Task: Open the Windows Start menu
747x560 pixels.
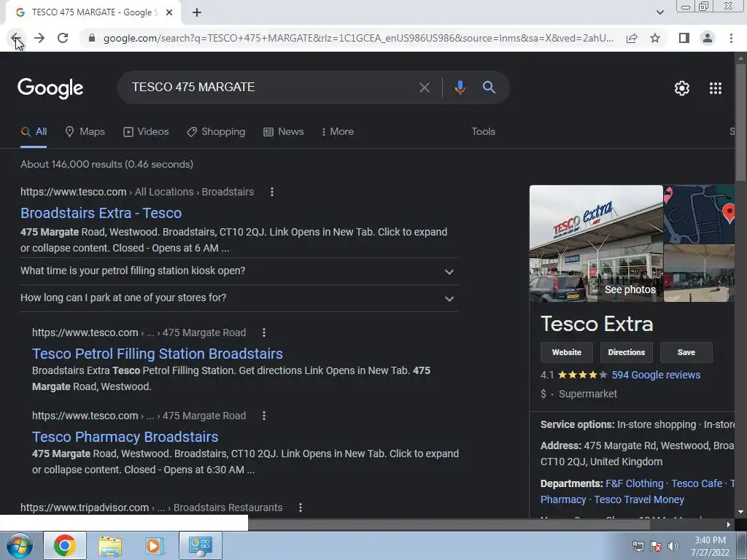Action: (x=20, y=545)
